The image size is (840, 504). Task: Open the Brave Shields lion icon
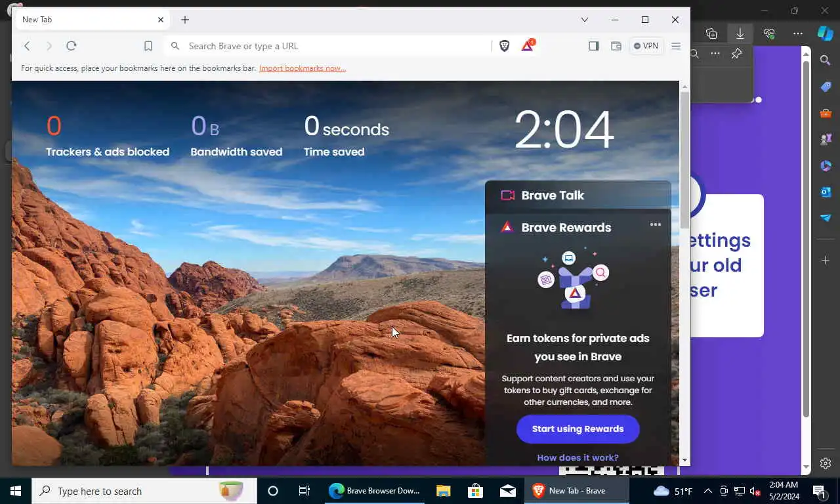(x=504, y=46)
